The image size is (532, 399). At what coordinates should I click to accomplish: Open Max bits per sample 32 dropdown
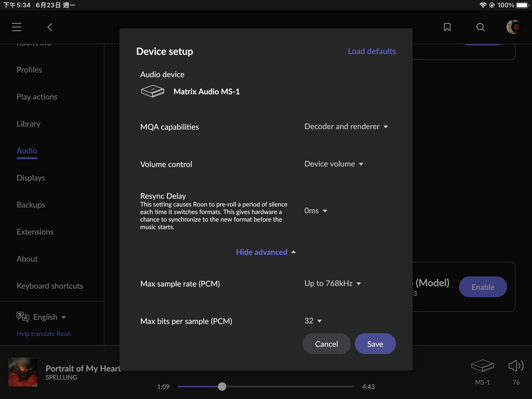pos(313,321)
